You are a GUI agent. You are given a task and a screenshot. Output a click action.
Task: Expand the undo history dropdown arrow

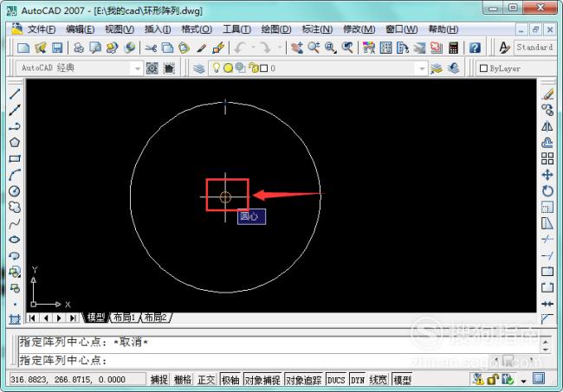tap(253, 48)
